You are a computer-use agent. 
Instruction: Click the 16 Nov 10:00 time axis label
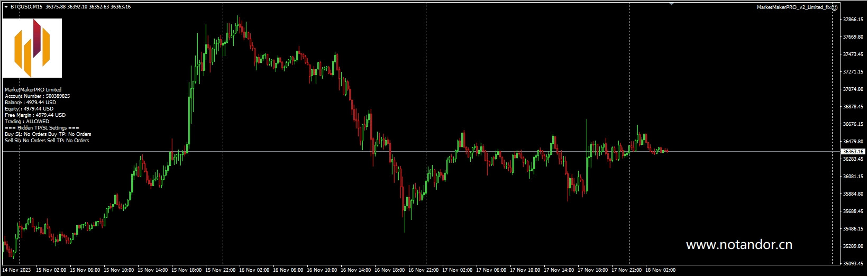pos(322,270)
